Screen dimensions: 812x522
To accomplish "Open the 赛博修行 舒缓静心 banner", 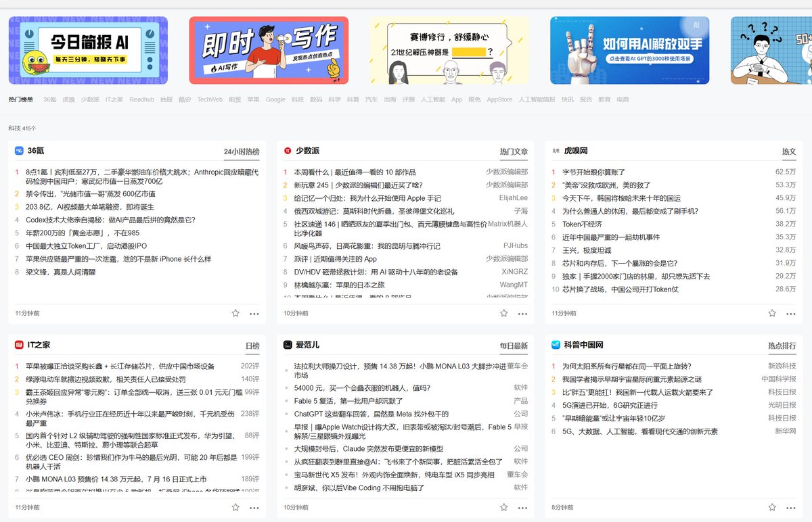I will [449, 50].
